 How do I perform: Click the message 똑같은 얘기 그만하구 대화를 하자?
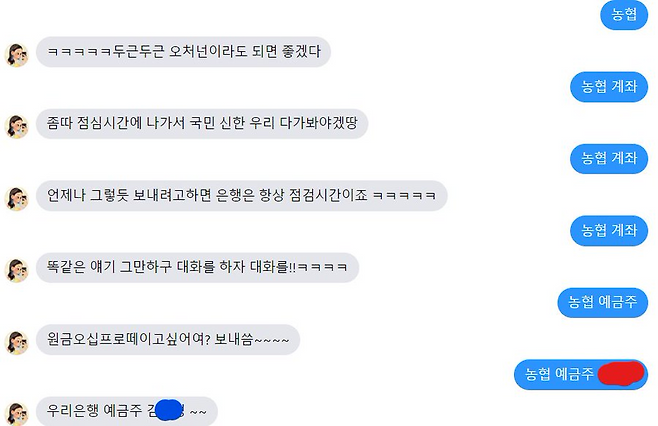197,267
